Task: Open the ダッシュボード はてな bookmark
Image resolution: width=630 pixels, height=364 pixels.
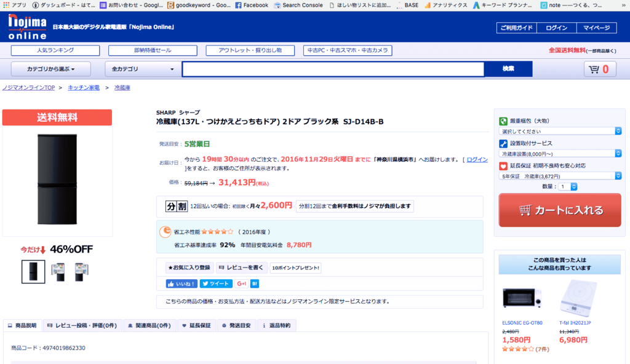Action: pyautogui.click(x=63, y=5)
